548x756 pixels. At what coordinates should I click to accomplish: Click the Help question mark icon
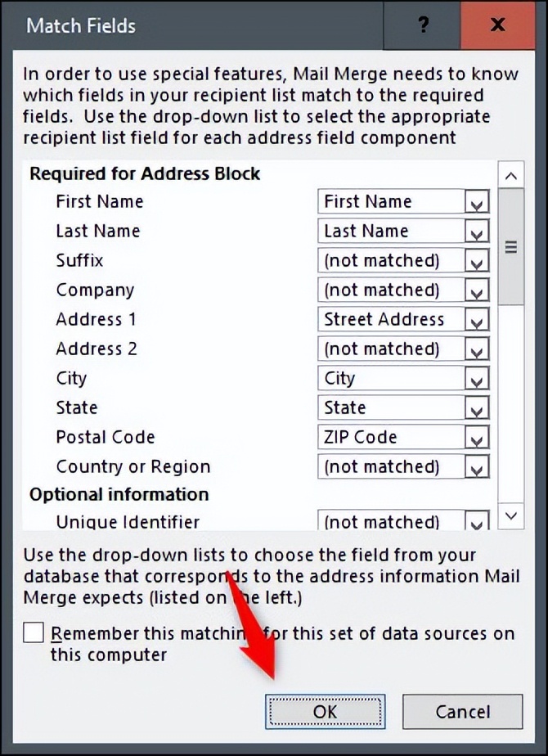pos(423,25)
